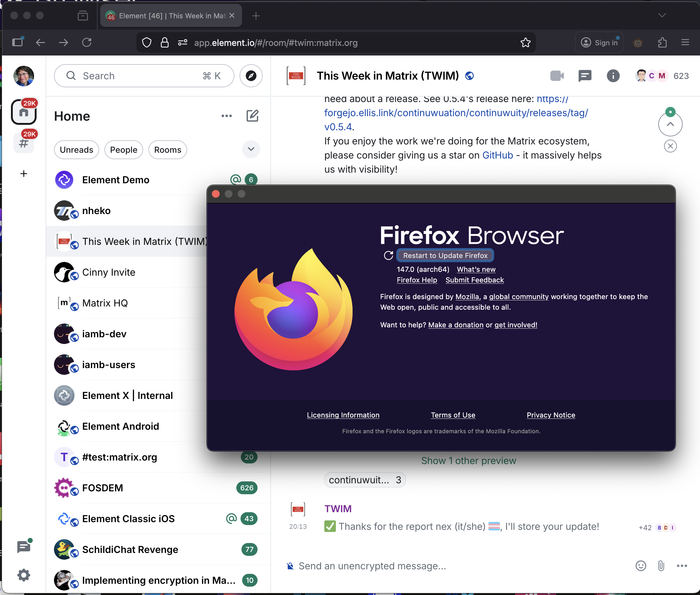Screen dimensions: 700x595
Task: Open Element settings gear
Action: (x=24, y=575)
